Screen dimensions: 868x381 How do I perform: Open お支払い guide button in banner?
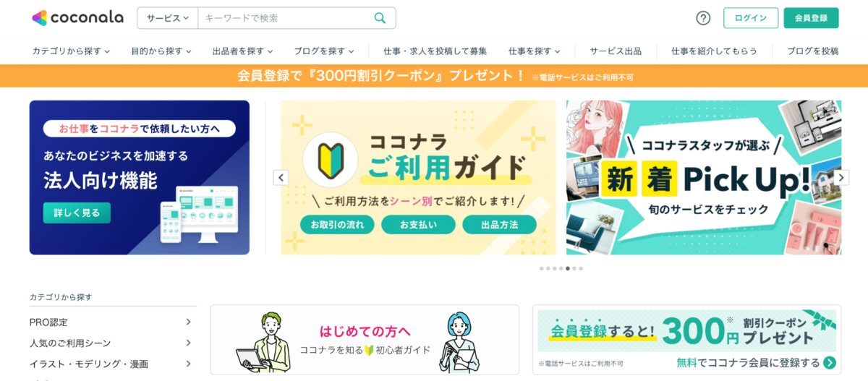(419, 225)
